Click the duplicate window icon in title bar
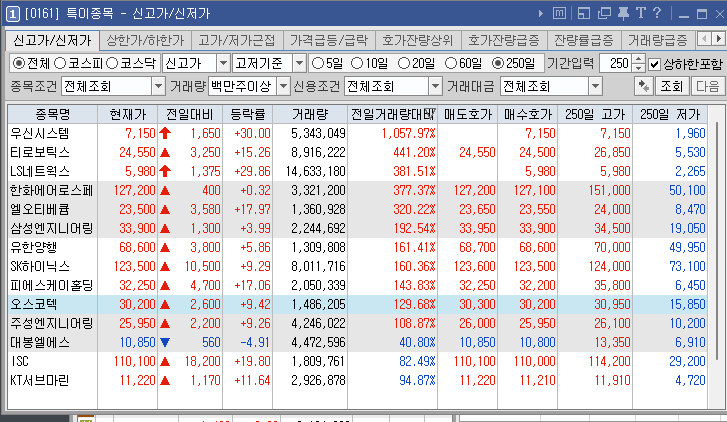Screen dimensions: 727x422 [604, 13]
